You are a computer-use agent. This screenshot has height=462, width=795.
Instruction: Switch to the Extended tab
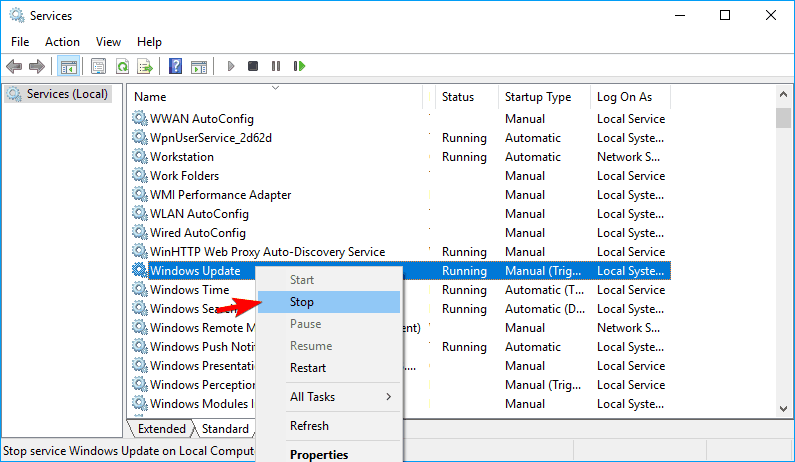pos(161,429)
